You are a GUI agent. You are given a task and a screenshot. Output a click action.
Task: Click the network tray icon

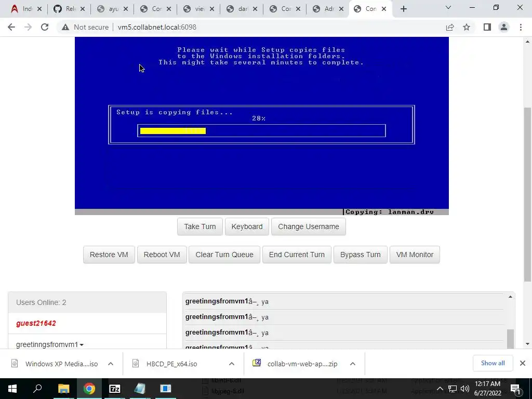453,389
